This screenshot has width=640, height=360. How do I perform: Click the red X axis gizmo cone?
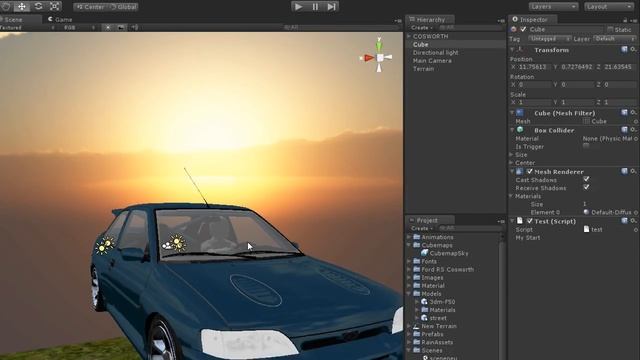pos(368,58)
